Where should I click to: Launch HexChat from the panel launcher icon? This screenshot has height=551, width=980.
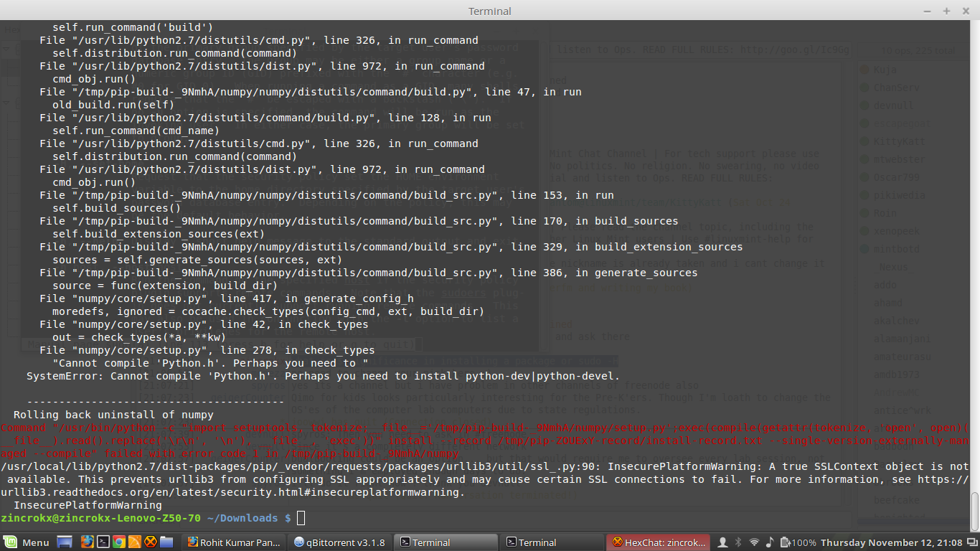tap(151, 542)
